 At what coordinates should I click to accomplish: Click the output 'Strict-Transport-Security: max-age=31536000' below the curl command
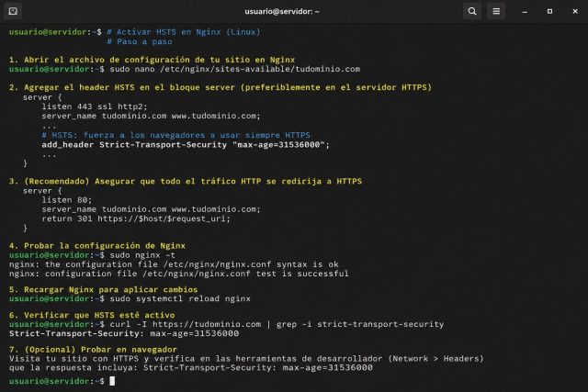(124, 333)
